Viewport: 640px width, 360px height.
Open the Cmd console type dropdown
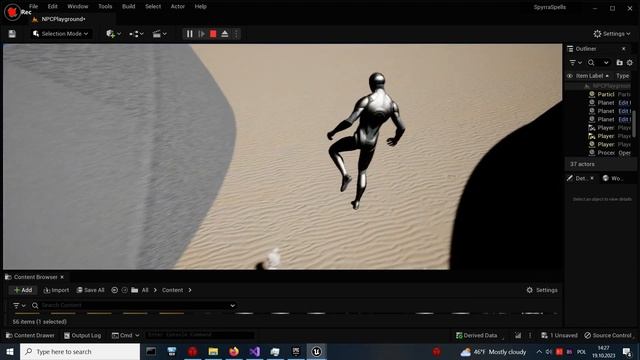(x=125, y=336)
